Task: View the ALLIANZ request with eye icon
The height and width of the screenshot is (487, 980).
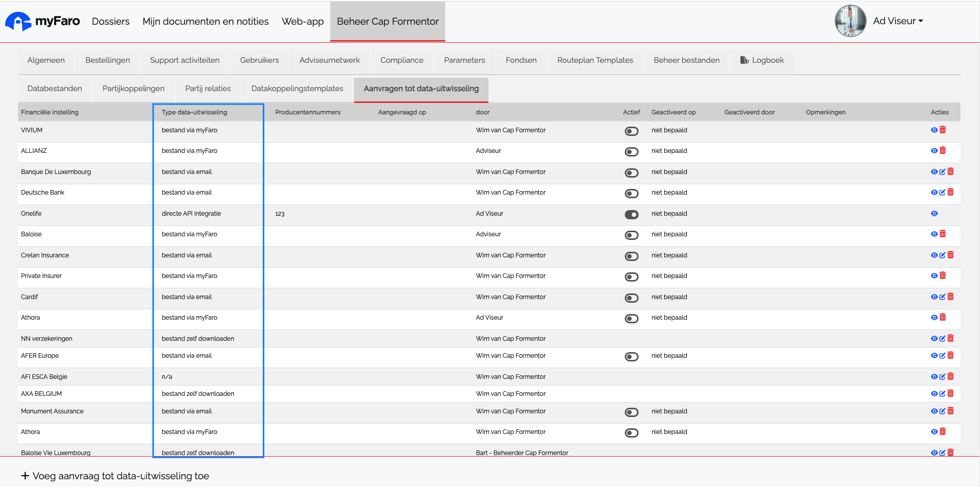Action: [934, 151]
